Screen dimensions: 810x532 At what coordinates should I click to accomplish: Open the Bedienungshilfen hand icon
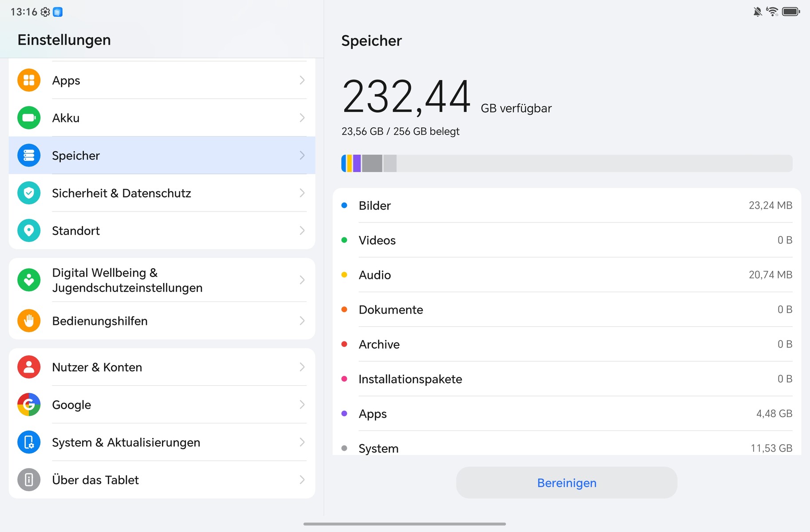pos(29,321)
